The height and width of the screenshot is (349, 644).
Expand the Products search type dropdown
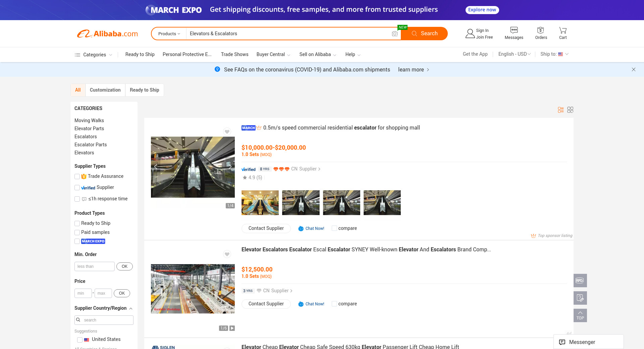169,34
